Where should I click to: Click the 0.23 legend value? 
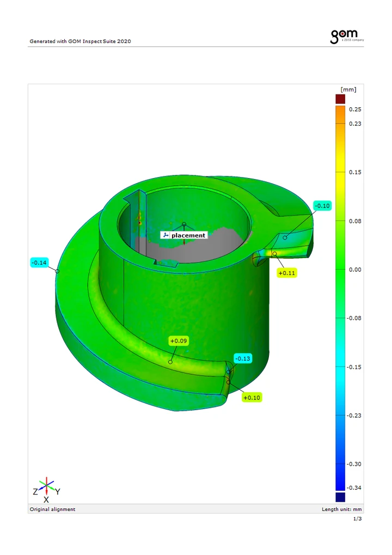click(355, 124)
